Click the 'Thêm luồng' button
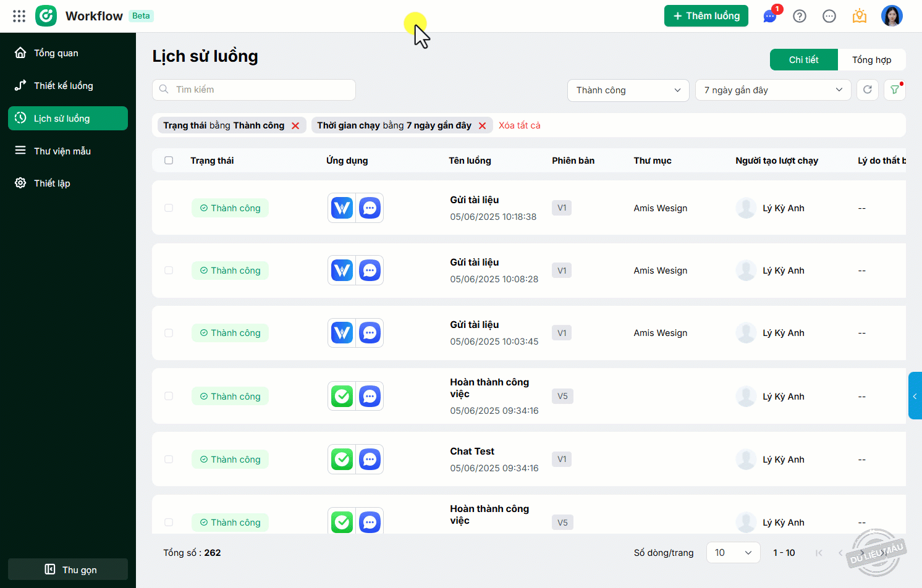This screenshot has width=922, height=588. pyautogui.click(x=706, y=16)
